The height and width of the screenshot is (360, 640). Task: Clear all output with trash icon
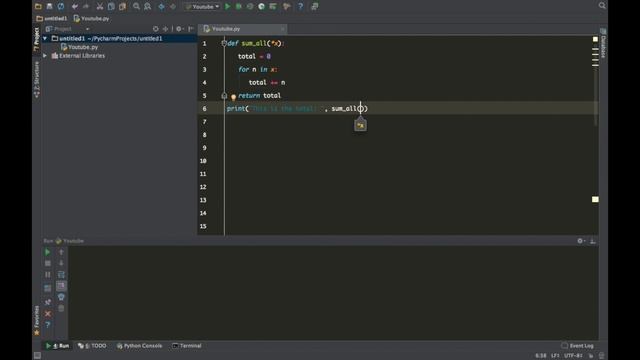click(61, 308)
